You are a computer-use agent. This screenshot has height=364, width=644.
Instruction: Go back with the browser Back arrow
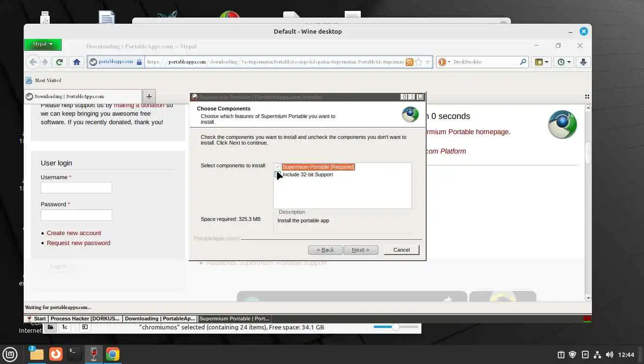coord(33,62)
